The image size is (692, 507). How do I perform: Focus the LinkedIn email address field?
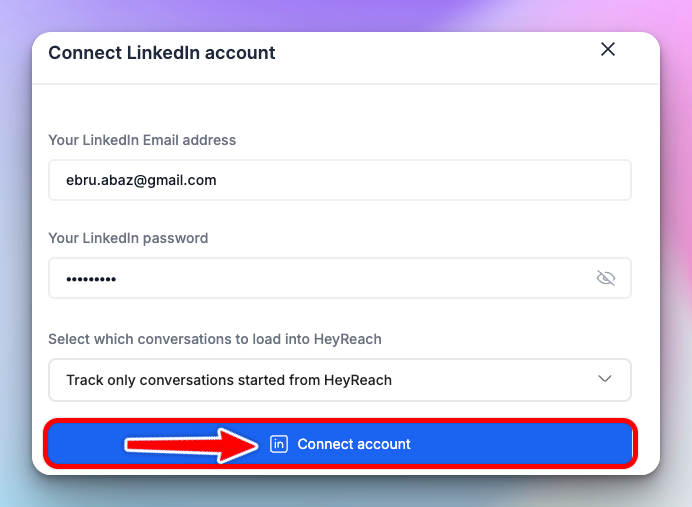(340, 180)
